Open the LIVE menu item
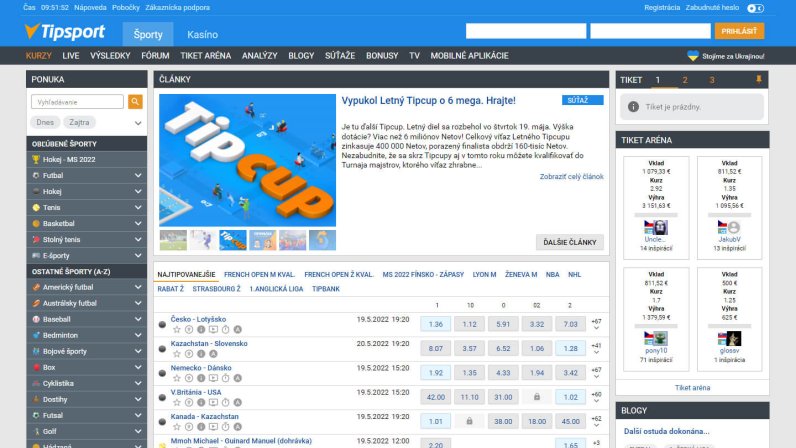 tap(71, 56)
